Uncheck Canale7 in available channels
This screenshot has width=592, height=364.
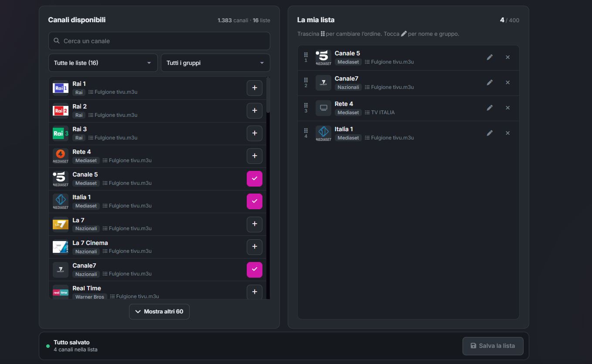pos(255,269)
